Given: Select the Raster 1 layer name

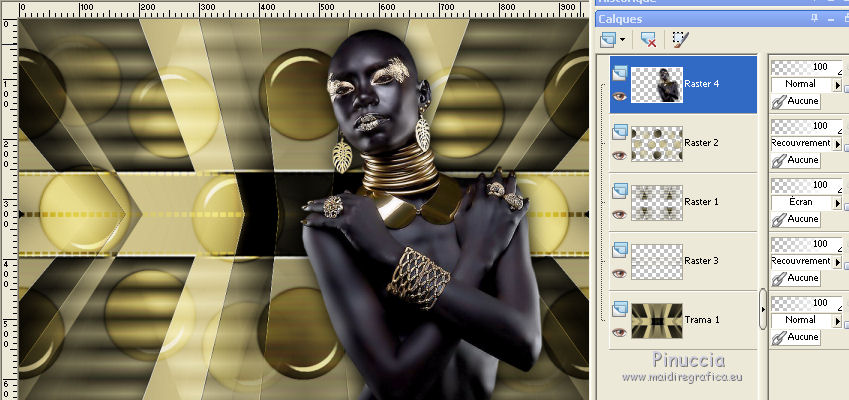Looking at the screenshot, I should point(701,202).
